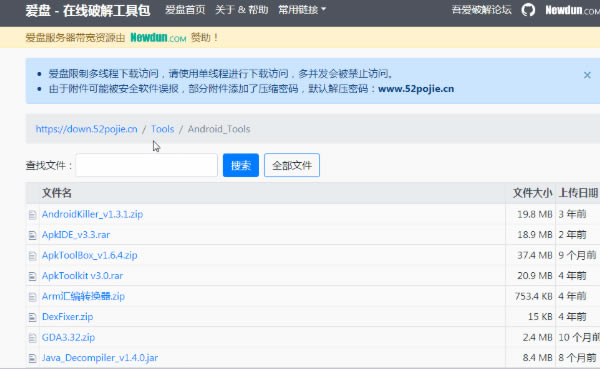Click file icon beside AndroidKiller_v1.3.1.zip
600x369 pixels.
pos(33,215)
